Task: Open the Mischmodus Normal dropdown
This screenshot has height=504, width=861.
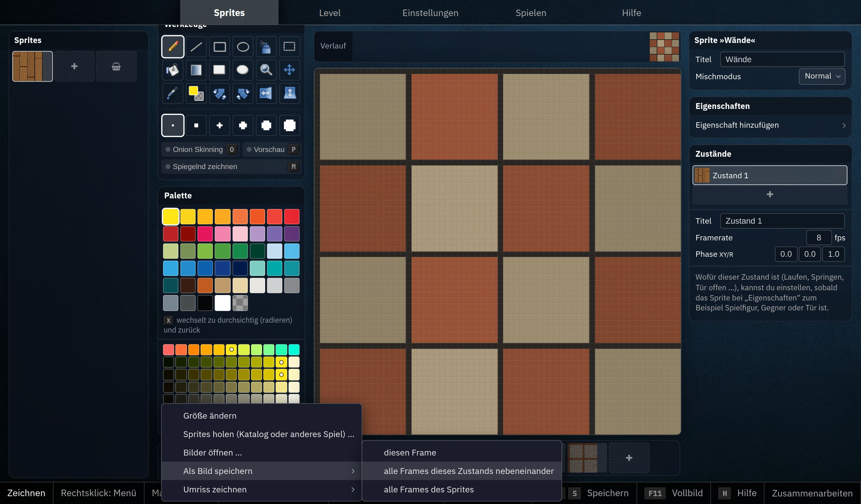Action: pos(822,76)
